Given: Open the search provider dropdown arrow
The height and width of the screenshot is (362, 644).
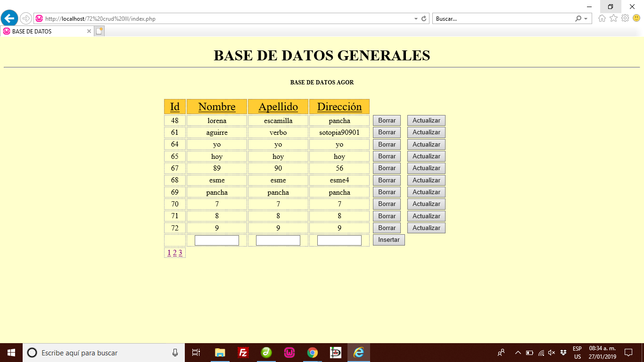Looking at the screenshot, I should point(586,19).
